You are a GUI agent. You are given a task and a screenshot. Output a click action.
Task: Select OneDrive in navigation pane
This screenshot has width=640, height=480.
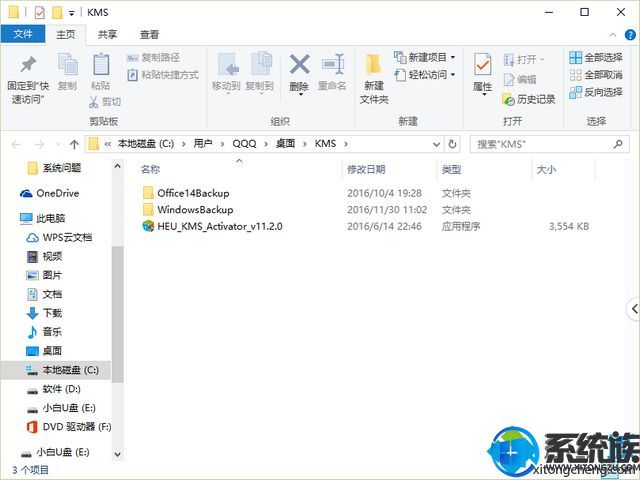click(x=49, y=193)
